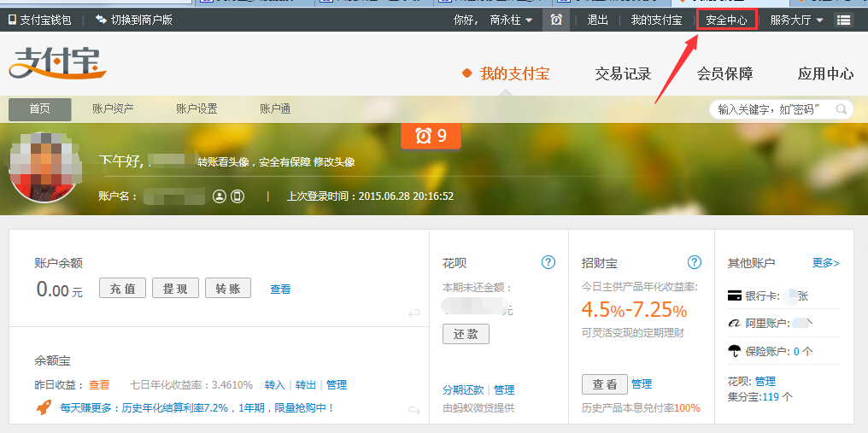The width and height of the screenshot is (868, 433).
Task: Click the mobile phone binding icon beside account name
Action: (238, 196)
